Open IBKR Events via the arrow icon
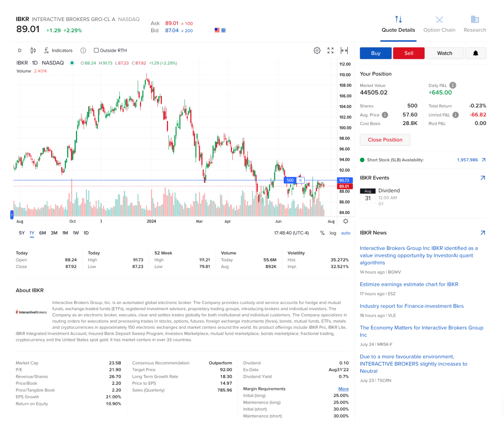The width and height of the screenshot is (504, 425). coord(482,177)
